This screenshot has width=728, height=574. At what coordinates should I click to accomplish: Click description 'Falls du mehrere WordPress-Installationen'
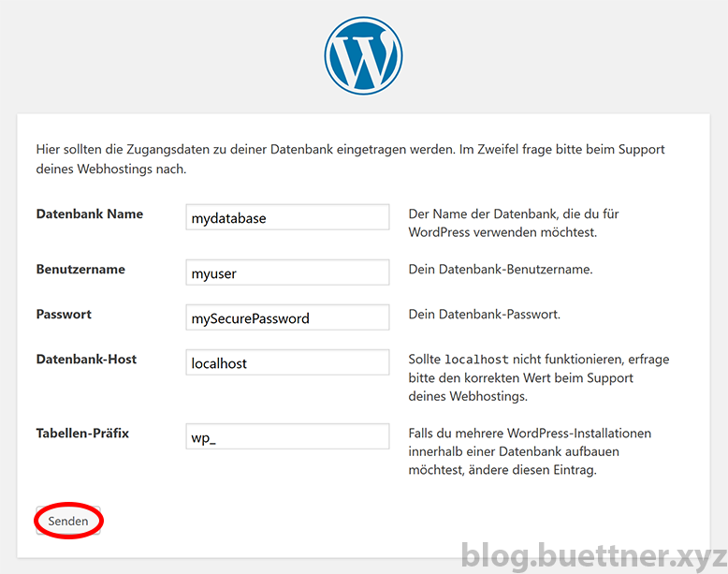click(530, 451)
